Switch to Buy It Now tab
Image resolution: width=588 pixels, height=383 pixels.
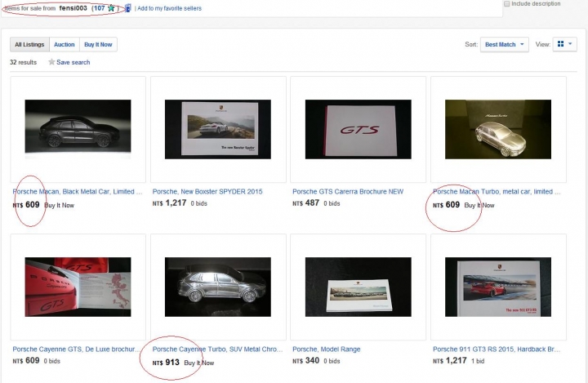click(98, 44)
